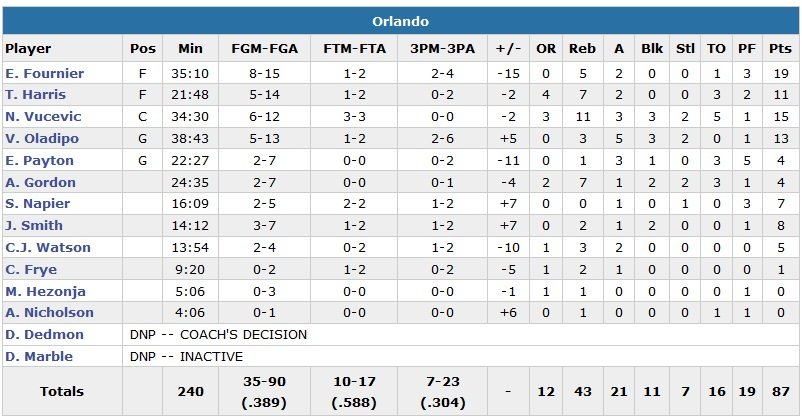802x416 pixels.
Task: Click T. Harris player name
Action: click(x=36, y=95)
